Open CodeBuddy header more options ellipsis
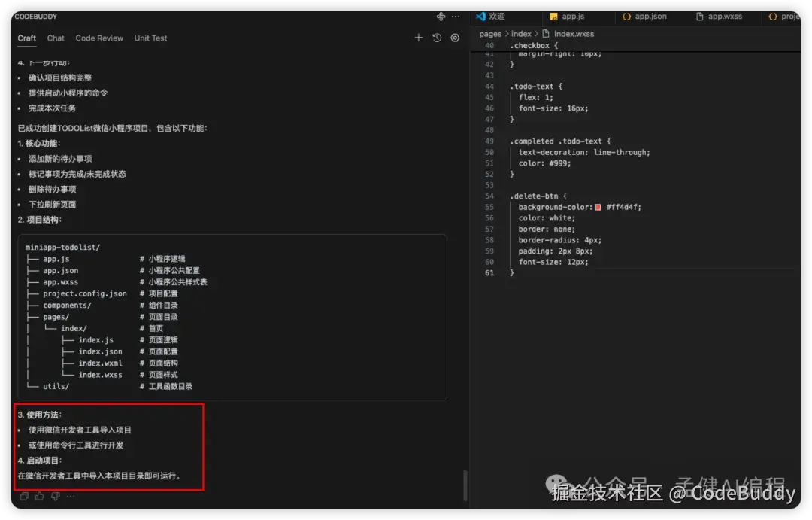Image resolution: width=812 pixels, height=520 pixels. pyautogui.click(x=456, y=17)
